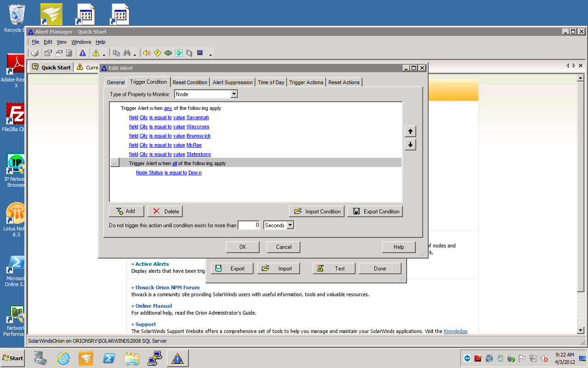This screenshot has width=588, height=368.
Task: Click the Test button in background dialog
Action: click(x=334, y=268)
